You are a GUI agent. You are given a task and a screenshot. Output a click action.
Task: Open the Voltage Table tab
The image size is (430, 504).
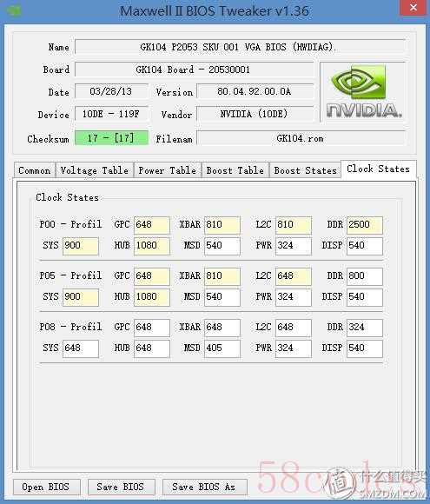click(x=95, y=170)
